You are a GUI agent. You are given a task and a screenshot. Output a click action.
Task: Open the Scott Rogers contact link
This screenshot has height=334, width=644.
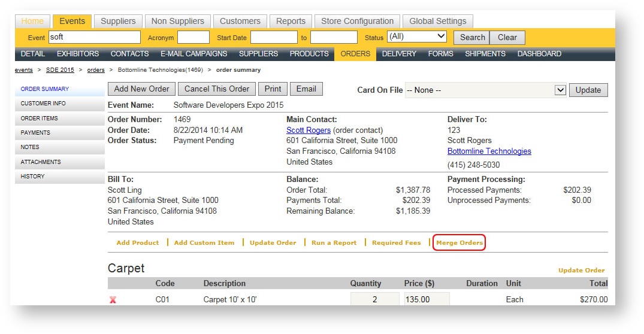click(x=309, y=130)
